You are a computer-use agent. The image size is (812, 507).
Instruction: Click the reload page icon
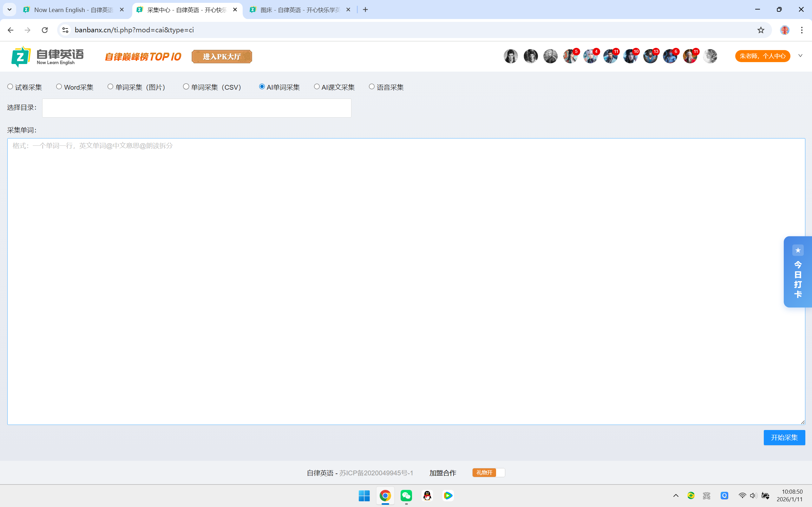45,30
